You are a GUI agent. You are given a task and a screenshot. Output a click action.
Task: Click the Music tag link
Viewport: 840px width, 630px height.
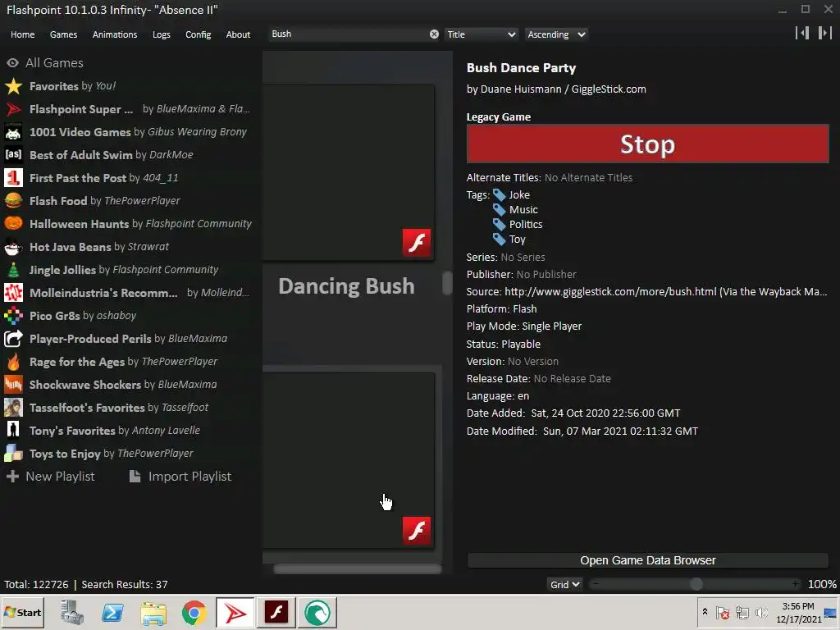click(523, 209)
